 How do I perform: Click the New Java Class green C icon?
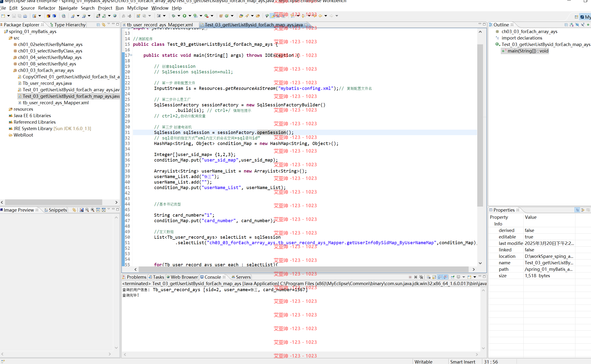coord(227,16)
